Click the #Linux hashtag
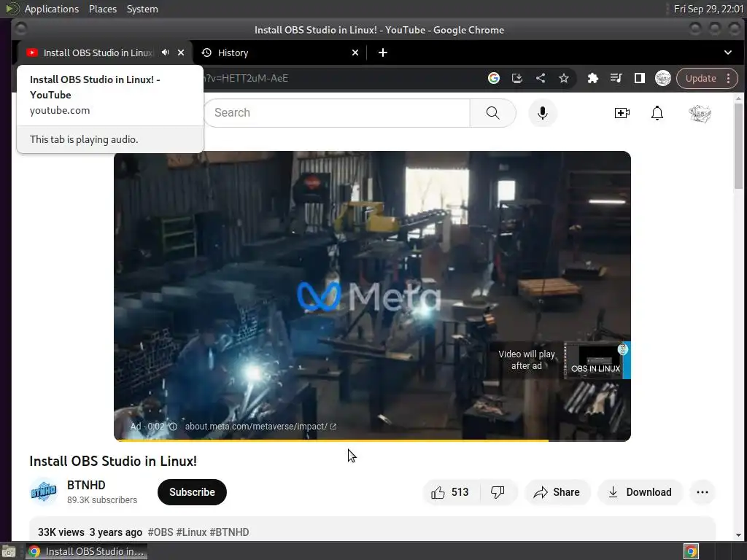Image resolution: width=747 pixels, height=560 pixels. [192, 532]
